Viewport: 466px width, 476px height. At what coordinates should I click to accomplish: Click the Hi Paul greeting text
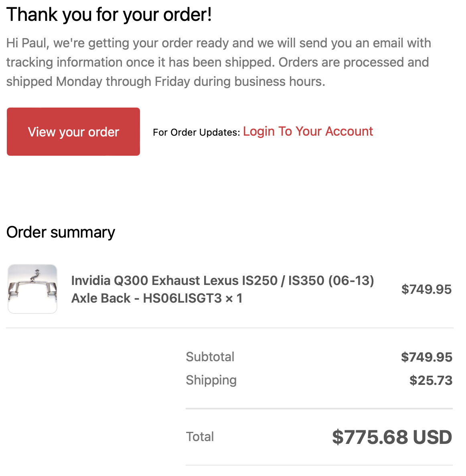coord(27,43)
